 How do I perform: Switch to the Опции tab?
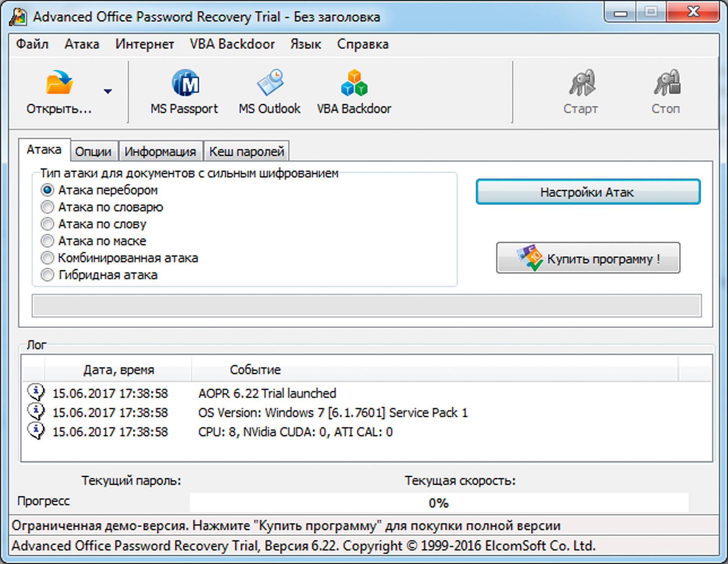[x=93, y=152]
